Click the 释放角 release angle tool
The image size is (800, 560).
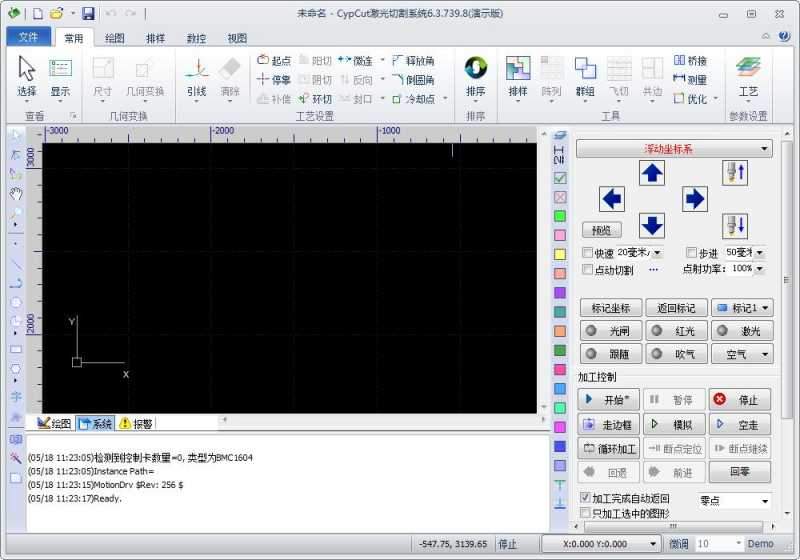pos(413,60)
